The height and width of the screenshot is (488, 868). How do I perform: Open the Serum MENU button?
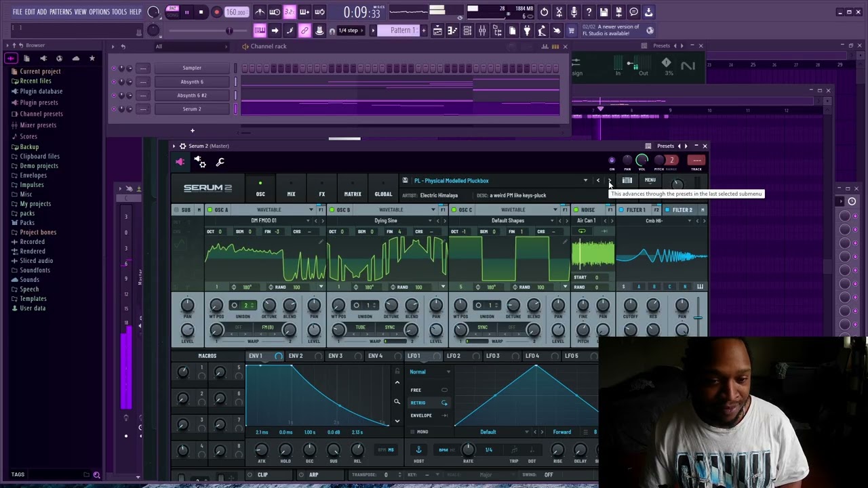[x=650, y=180]
